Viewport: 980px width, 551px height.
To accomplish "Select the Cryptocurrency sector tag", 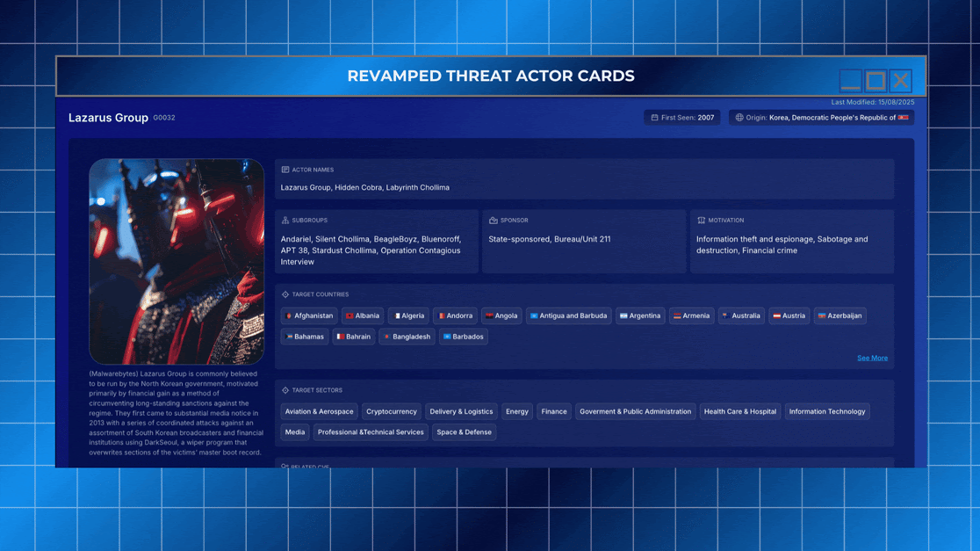I will [x=391, y=411].
